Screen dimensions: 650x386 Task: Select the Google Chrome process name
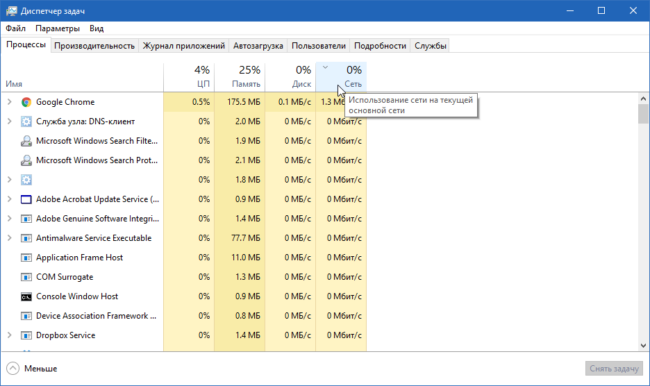click(x=65, y=102)
